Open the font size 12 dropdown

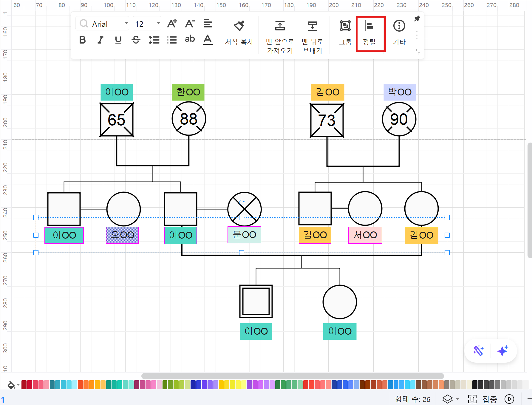(158, 24)
